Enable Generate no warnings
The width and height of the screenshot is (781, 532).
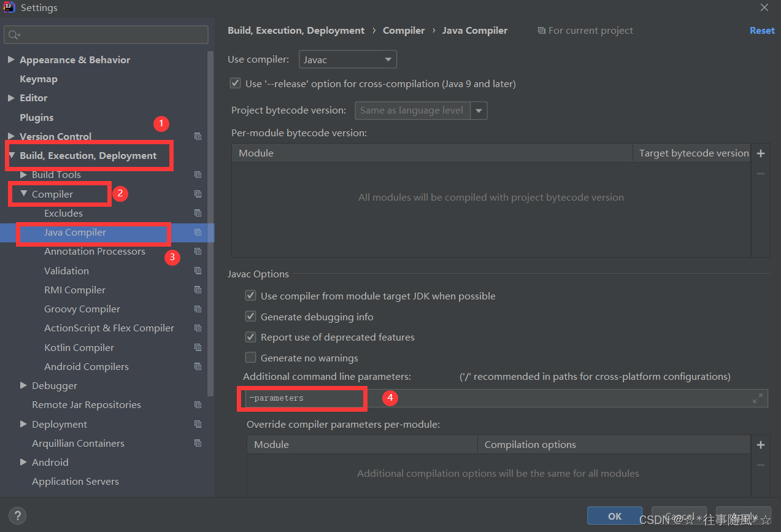[x=250, y=358]
